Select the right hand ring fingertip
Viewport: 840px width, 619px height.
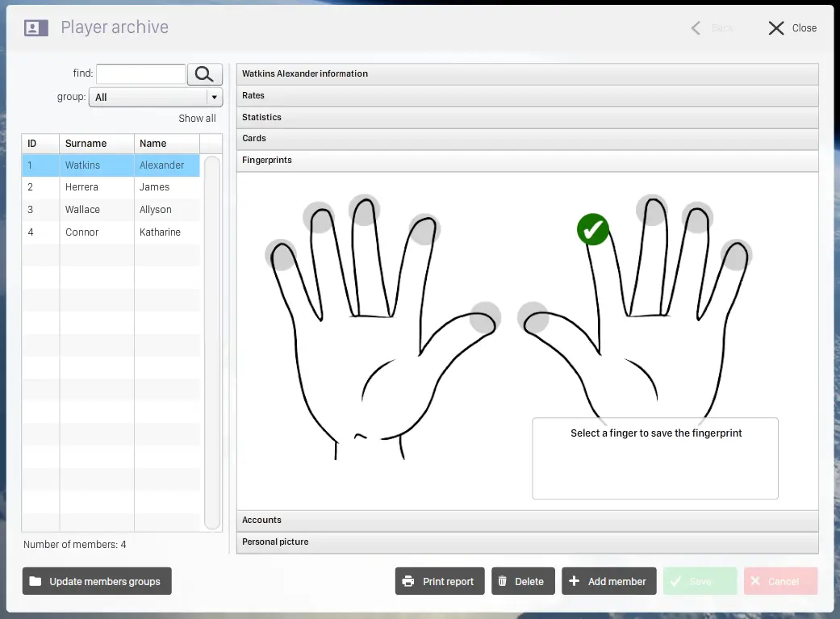[697, 217]
